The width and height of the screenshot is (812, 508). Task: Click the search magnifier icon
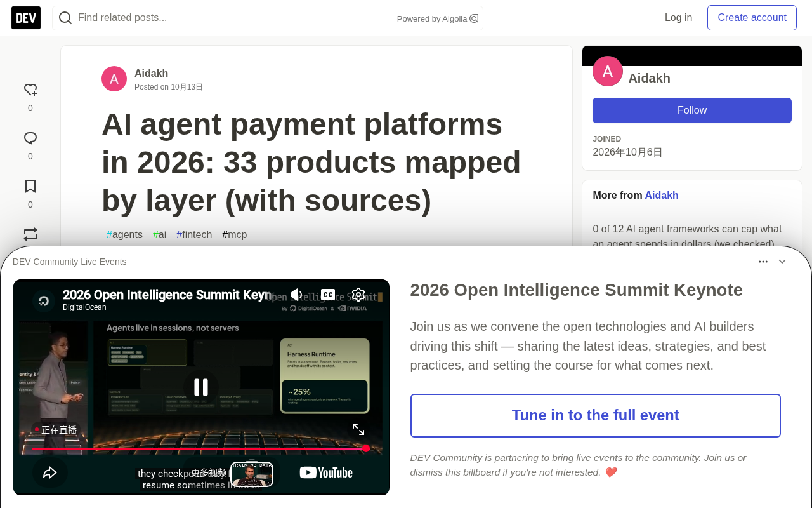[x=65, y=18]
